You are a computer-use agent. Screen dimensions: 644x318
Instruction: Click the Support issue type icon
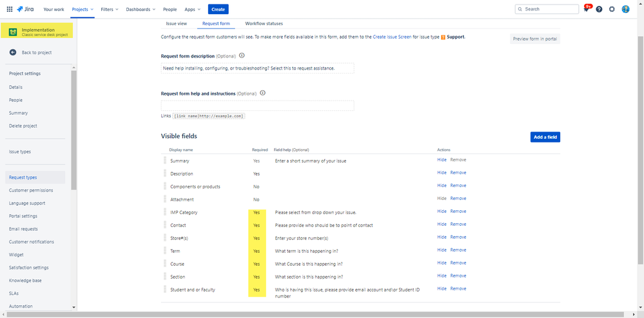tap(443, 37)
